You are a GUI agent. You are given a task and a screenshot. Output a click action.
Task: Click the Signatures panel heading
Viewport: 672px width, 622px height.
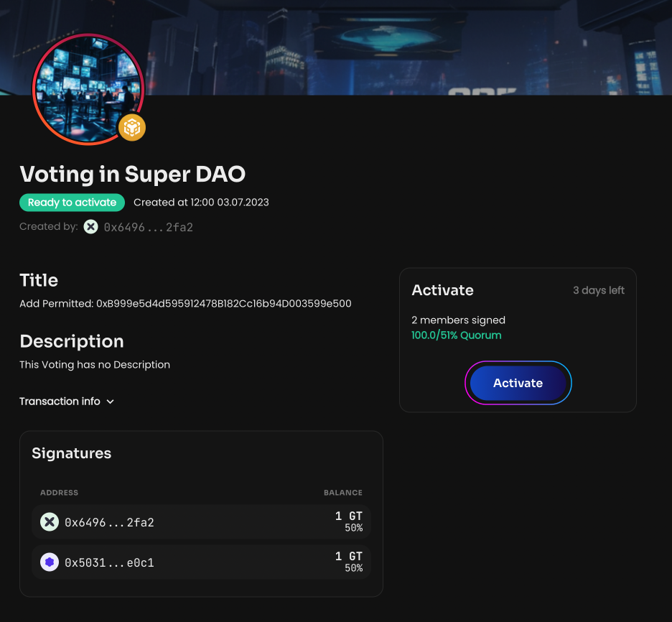[72, 453]
